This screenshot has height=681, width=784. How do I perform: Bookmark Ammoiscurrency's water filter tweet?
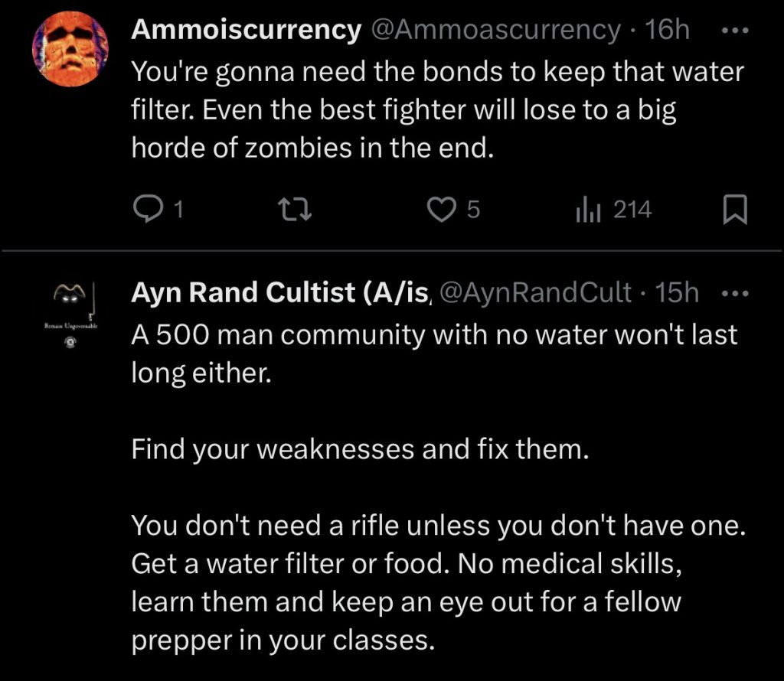[735, 210]
